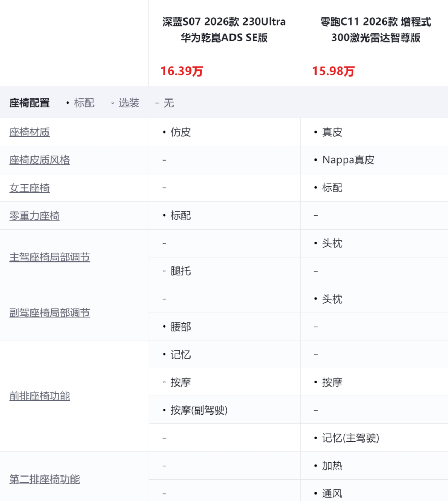
Task: Select the 按摩(副驾驶) feature cell
Action: (199, 410)
